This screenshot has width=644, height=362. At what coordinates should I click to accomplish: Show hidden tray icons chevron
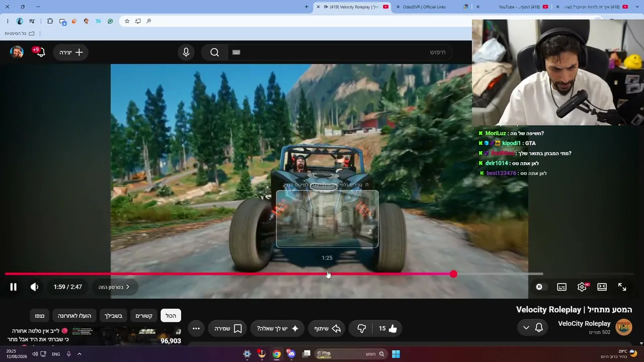pyautogui.click(x=79, y=354)
